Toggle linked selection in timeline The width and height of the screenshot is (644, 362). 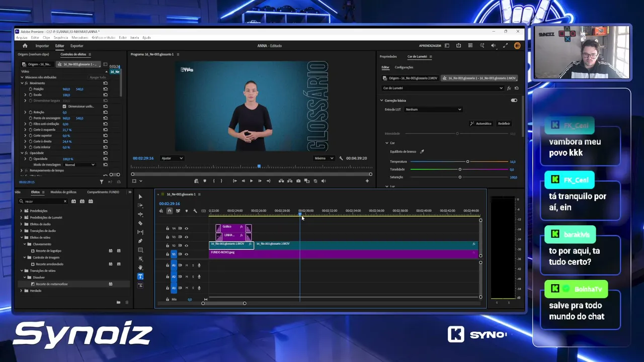178,211
